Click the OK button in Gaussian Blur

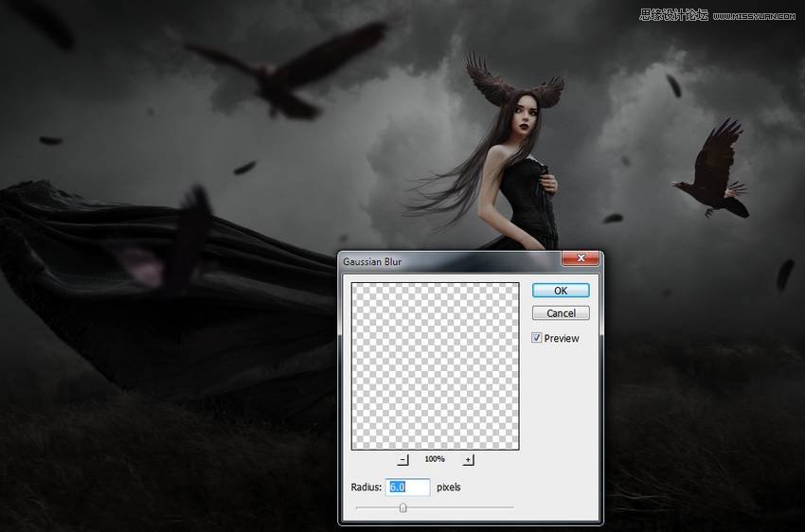click(561, 291)
